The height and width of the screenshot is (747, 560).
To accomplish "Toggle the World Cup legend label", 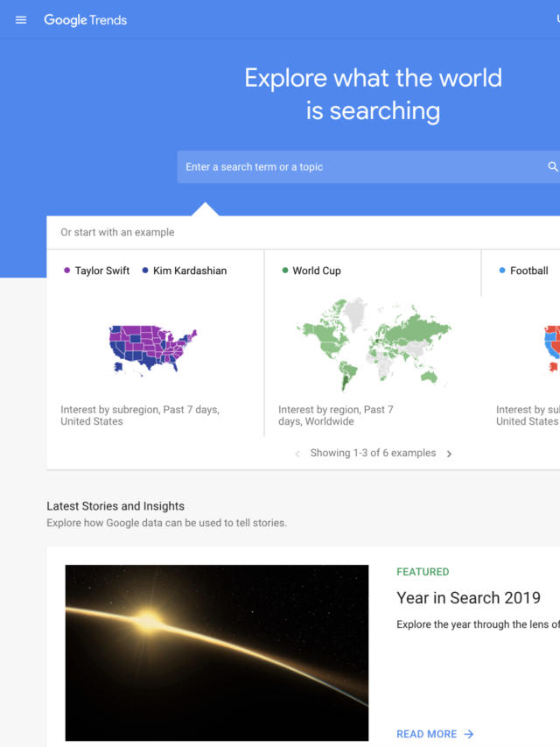I will point(317,271).
